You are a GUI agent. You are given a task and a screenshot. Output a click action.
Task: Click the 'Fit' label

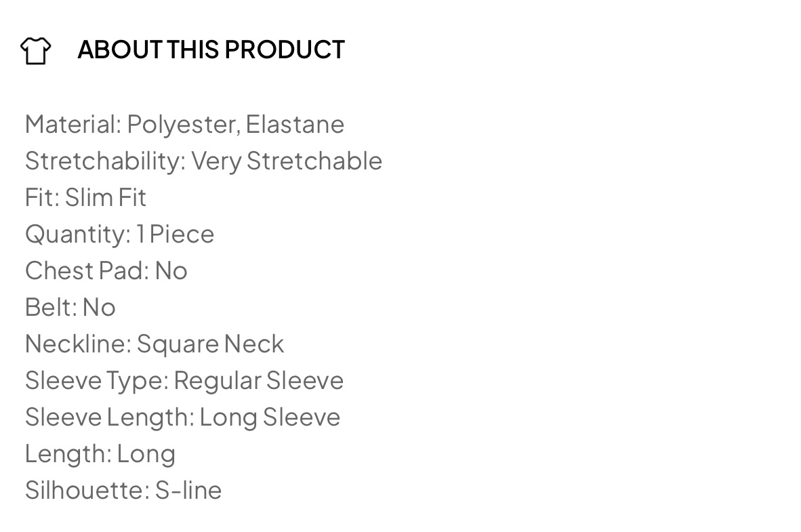[41, 197]
